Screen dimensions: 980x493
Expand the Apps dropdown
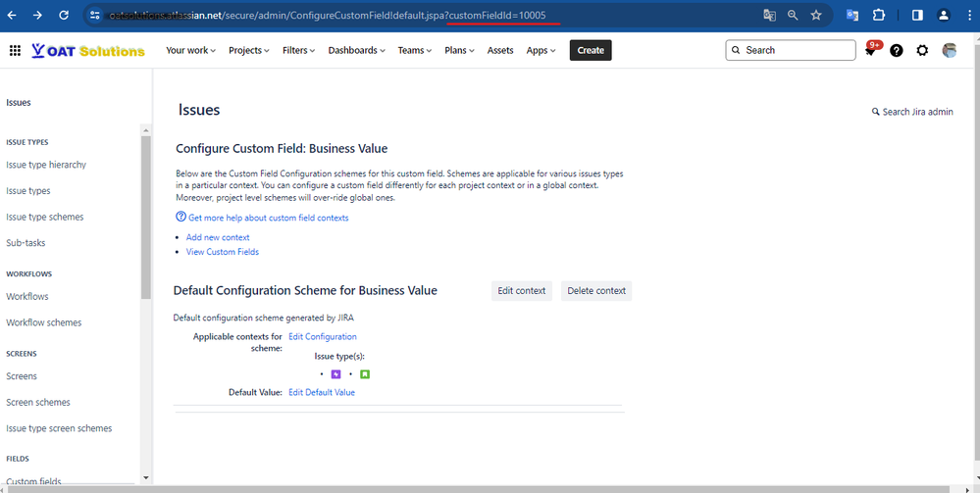point(541,51)
